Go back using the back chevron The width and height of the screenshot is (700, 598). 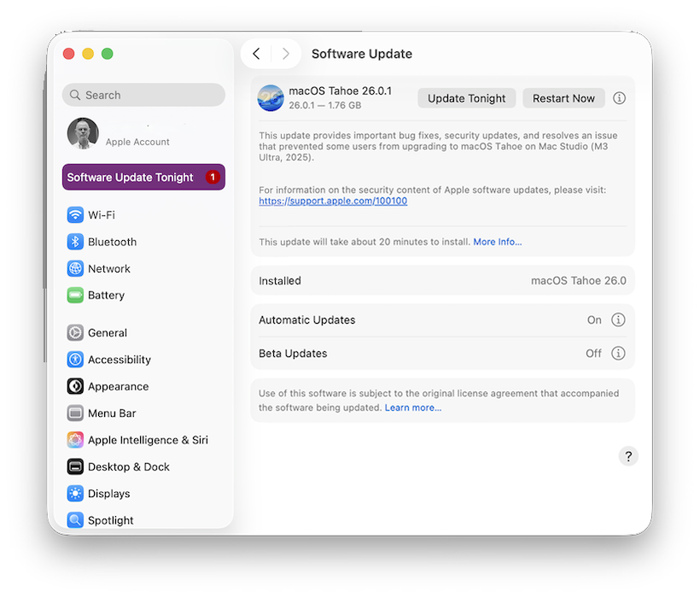pyautogui.click(x=256, y=54)
